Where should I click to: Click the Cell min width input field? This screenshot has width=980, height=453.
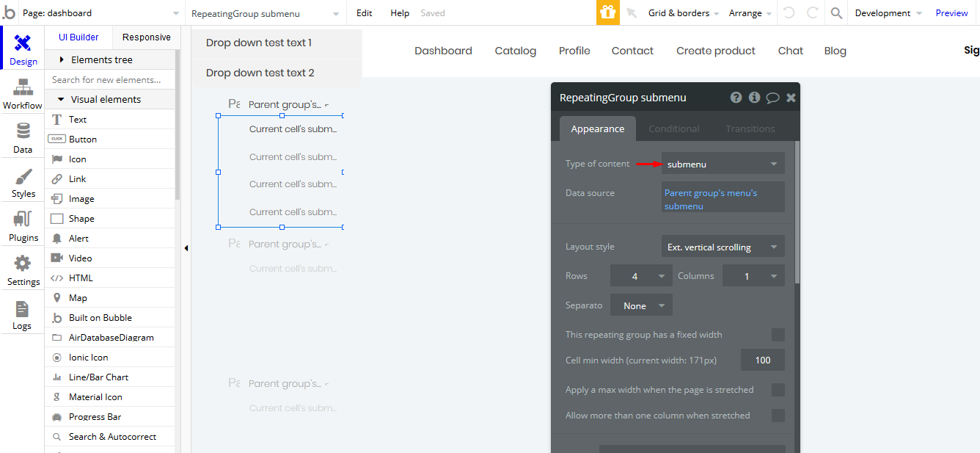(763, 360)
